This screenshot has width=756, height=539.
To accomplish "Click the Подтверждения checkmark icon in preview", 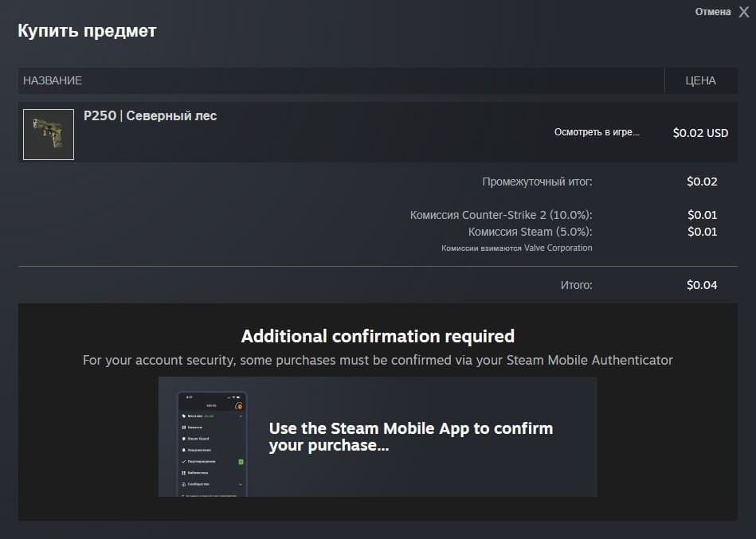I will pyautogui.click(x=184, y=462).
